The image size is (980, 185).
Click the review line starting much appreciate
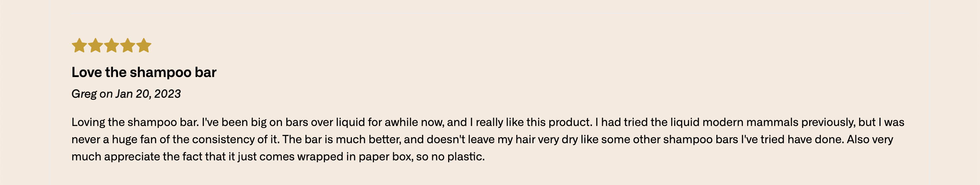tap(278, 157)
